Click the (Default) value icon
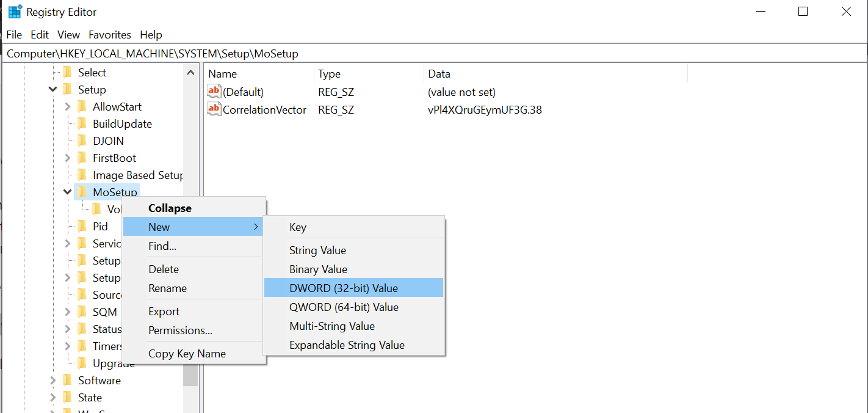This screenshot has width=868, height=413. [x=214, y=92]
